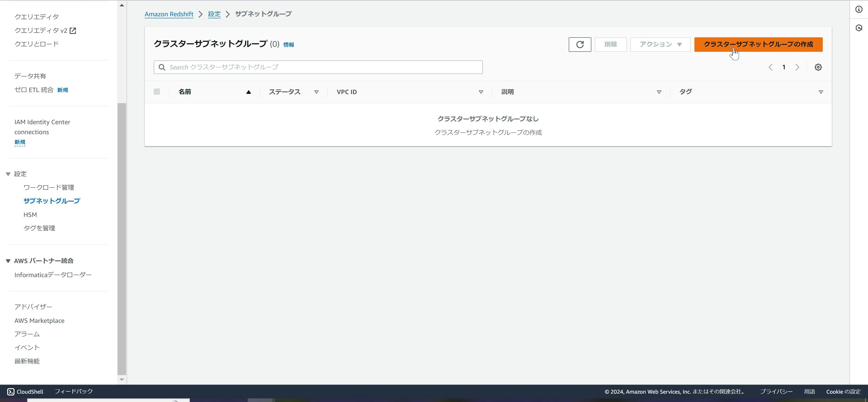Follow the Amazon Redshift breadcrumb link

click(x=169, y=14)
